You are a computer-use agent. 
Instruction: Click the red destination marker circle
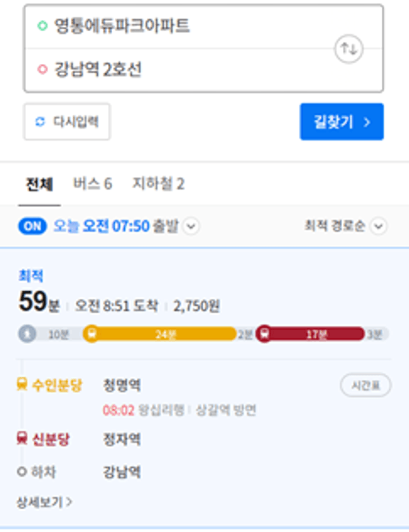[x=43, y=69]
